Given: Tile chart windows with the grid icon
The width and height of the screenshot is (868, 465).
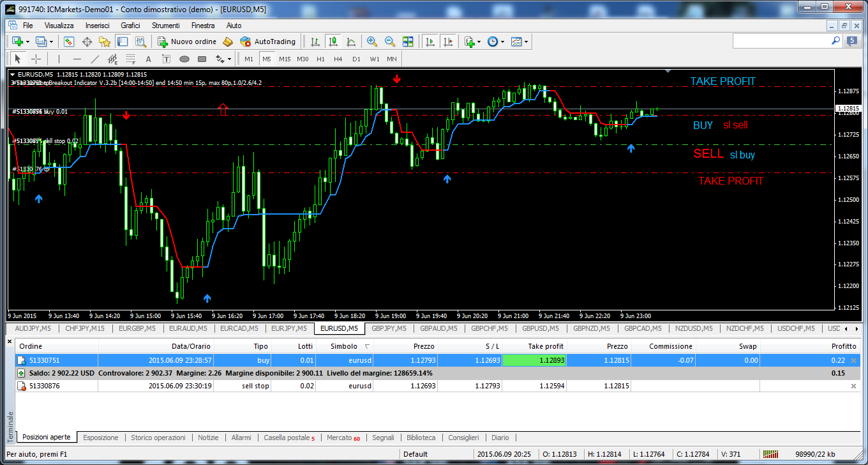Looking at the screenshot, I should [x=408, y=42].
